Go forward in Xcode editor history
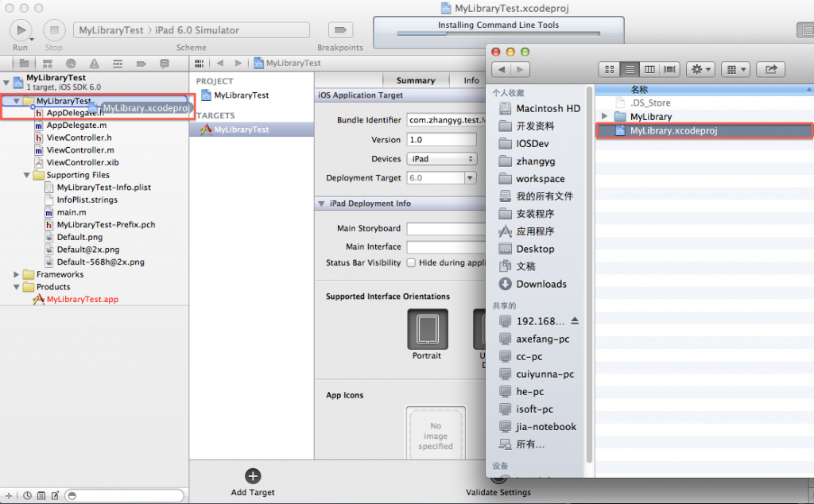 click(x=238, y=64)
